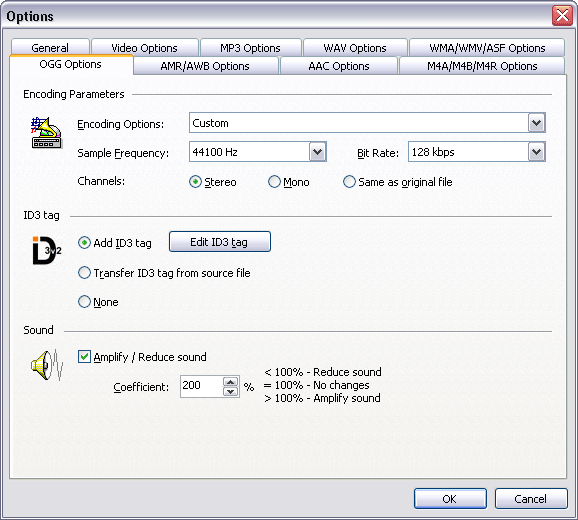Cancel the Options dialog
Image resolution: width=578 pixels, height=520 pixels.
(531, 499)
